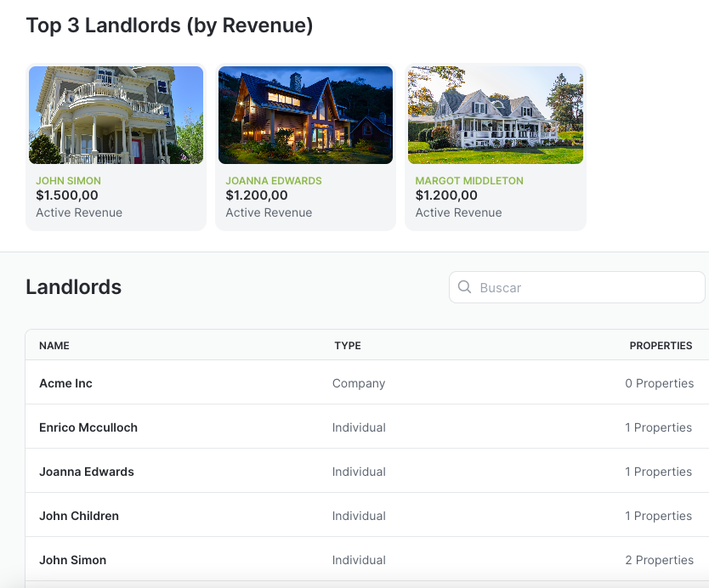Screen dimensions: 709x588
Task: Sort by the PROPERTIES column header
Action: point(661,346)
